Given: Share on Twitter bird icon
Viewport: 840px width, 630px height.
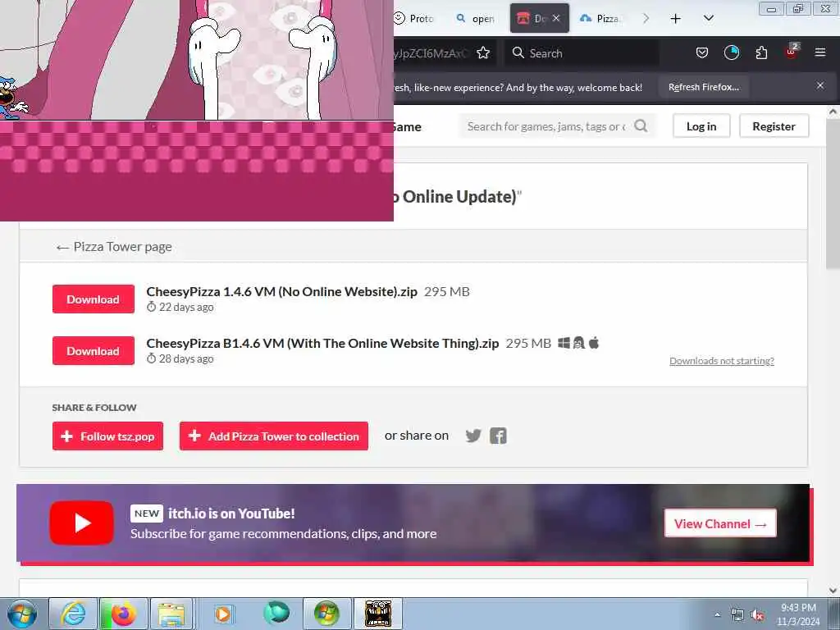Looking at the screenshot, I should tap(473, 436).
